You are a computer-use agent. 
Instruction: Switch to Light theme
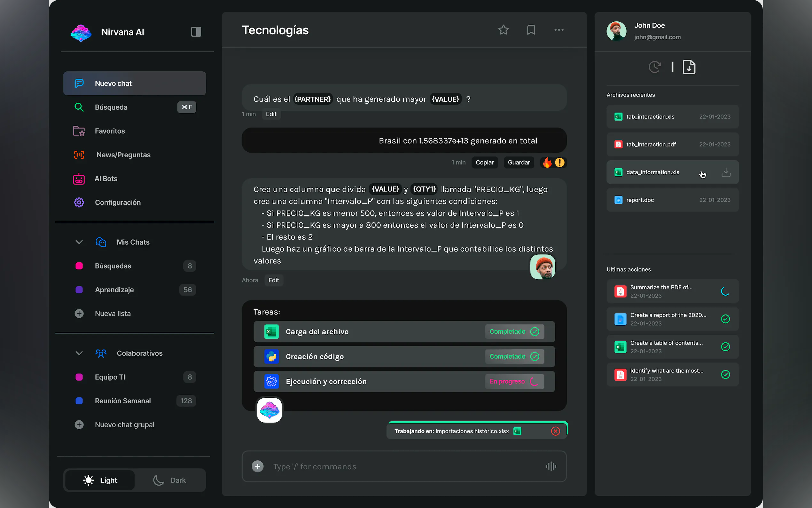[x=100, y=480]
